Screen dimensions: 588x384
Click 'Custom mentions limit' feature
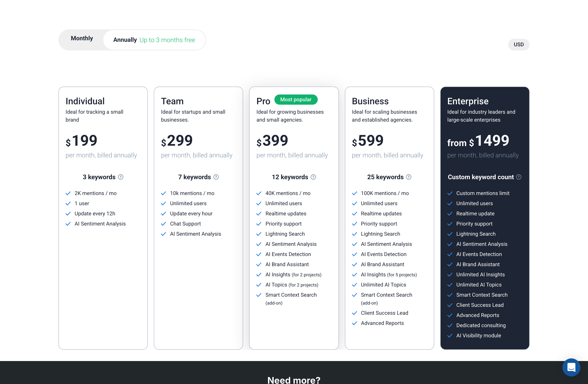coord(483,193)
